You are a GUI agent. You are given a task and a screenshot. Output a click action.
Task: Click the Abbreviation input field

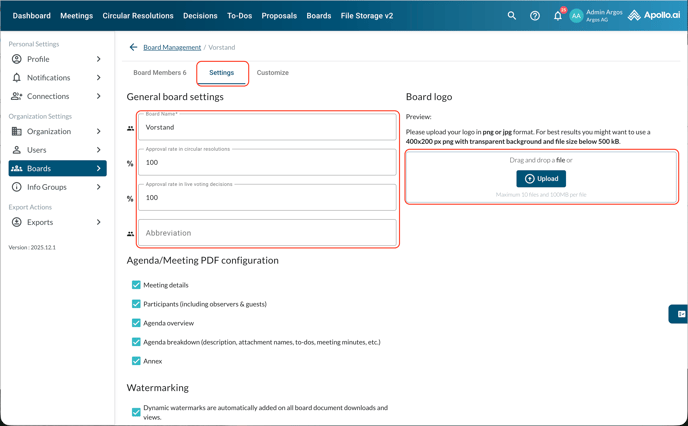click(x=267, y=233)
